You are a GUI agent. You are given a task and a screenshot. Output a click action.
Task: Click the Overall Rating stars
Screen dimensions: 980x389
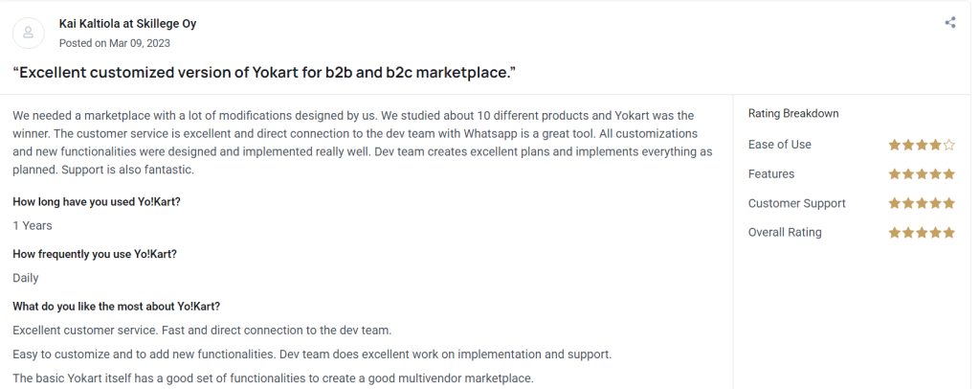[921, 233]
